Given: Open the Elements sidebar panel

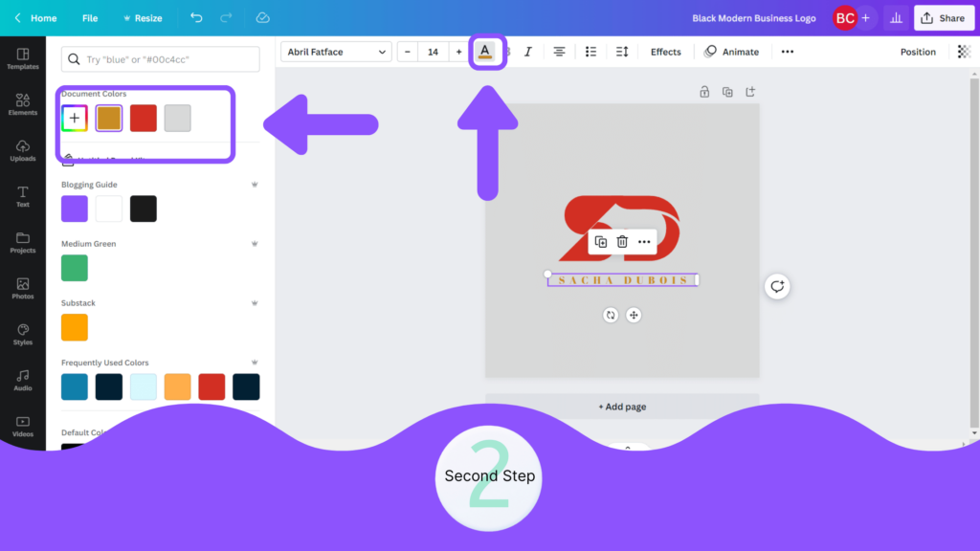Looking at the screenshot, I should click(23, 104).
